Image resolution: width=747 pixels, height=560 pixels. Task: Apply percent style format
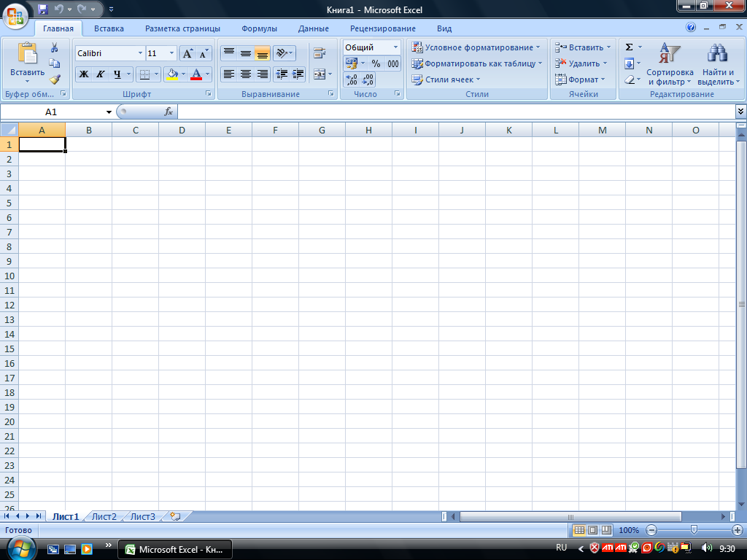tap(376, 63)
